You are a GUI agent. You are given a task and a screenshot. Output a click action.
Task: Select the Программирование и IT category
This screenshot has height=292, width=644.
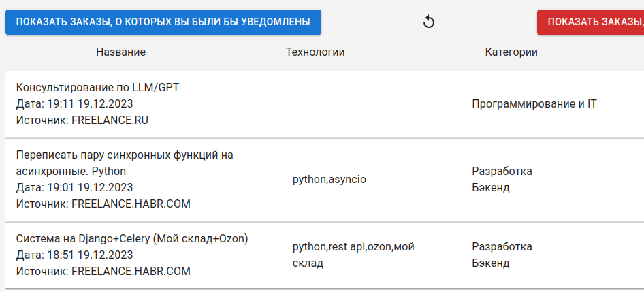pos(534,104)
